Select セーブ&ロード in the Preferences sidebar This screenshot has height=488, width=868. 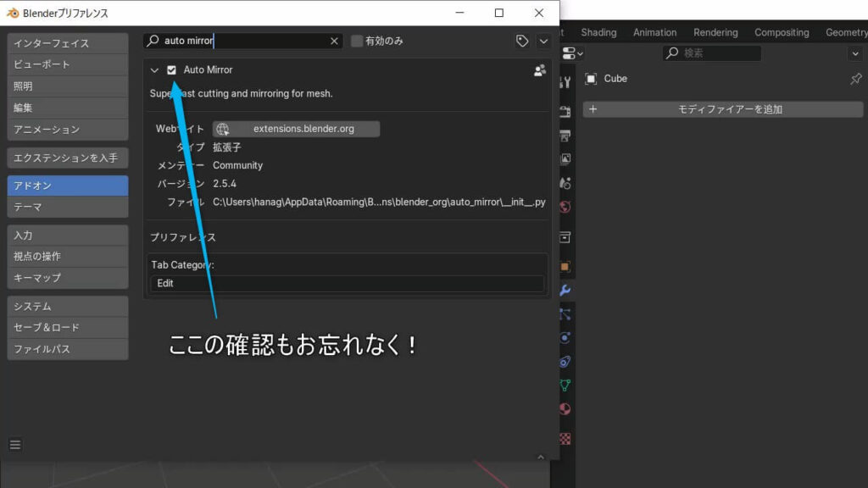(x=68, y=328)
